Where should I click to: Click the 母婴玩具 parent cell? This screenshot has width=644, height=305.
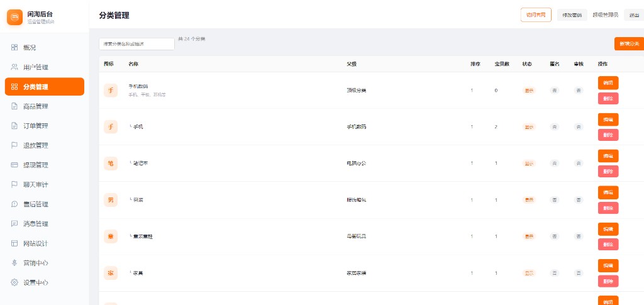pyautogui.click(x=356, y=236)
